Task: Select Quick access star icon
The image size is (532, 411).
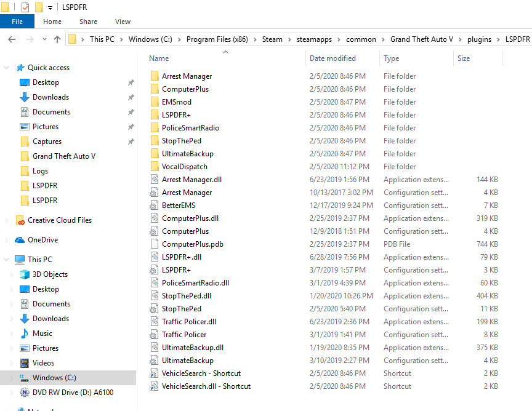Action: (x=20, y=68)
